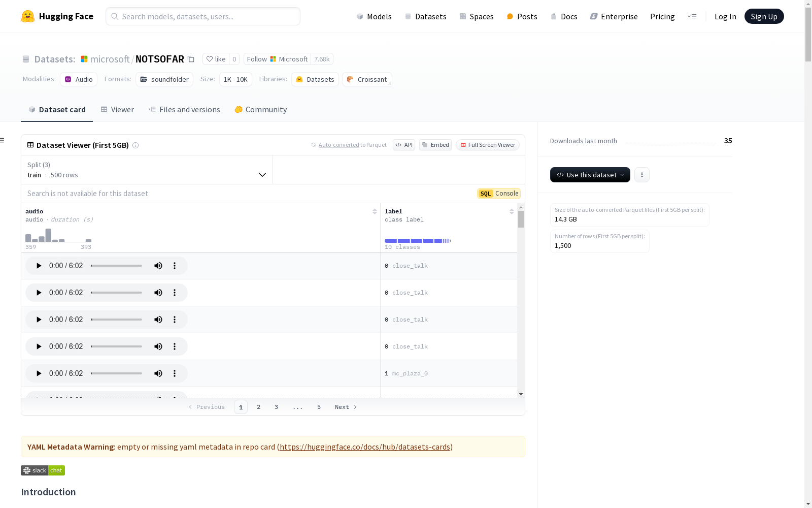Screen dimensions: 812x508
Task: Mute the fourth audio row
Action: [158, 346]
